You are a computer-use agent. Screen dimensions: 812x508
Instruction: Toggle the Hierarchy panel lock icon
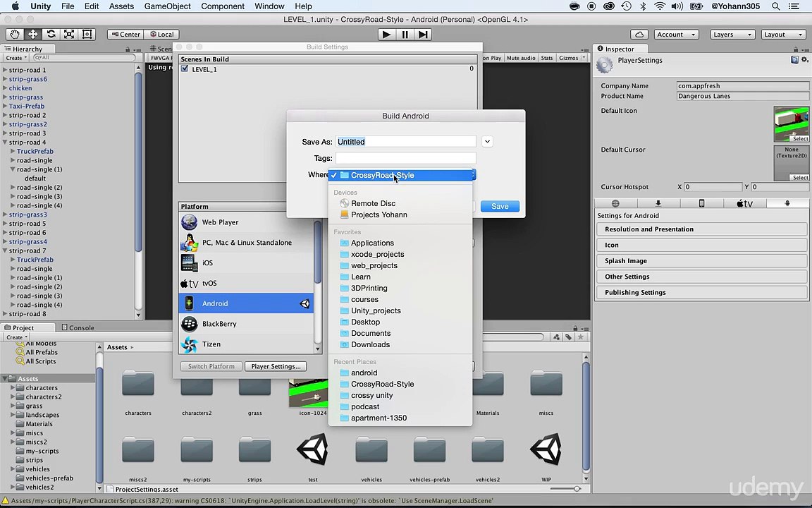(x=128, y=49)
